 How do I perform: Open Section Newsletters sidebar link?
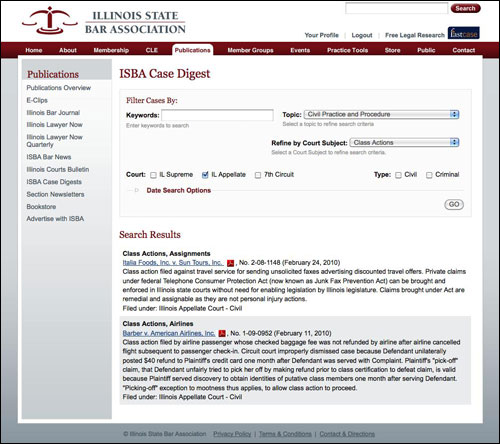click(55, 194)
